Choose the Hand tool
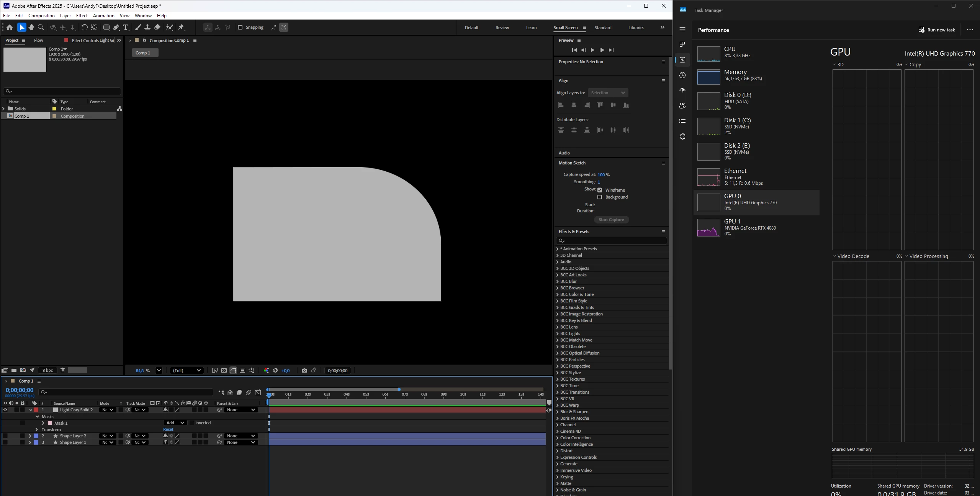The image size is (980, 496). coord(31,27)
